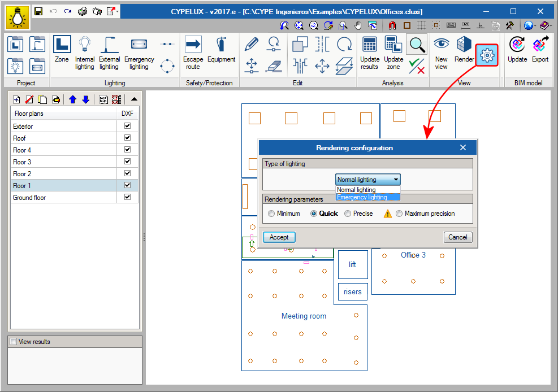Choose Emergency lighting from the list
This screenshot has width=558, height=392.
(362, 197)
